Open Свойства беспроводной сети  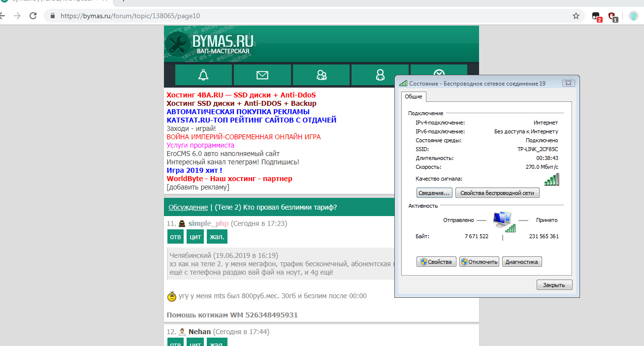click(x=497, y=193)
